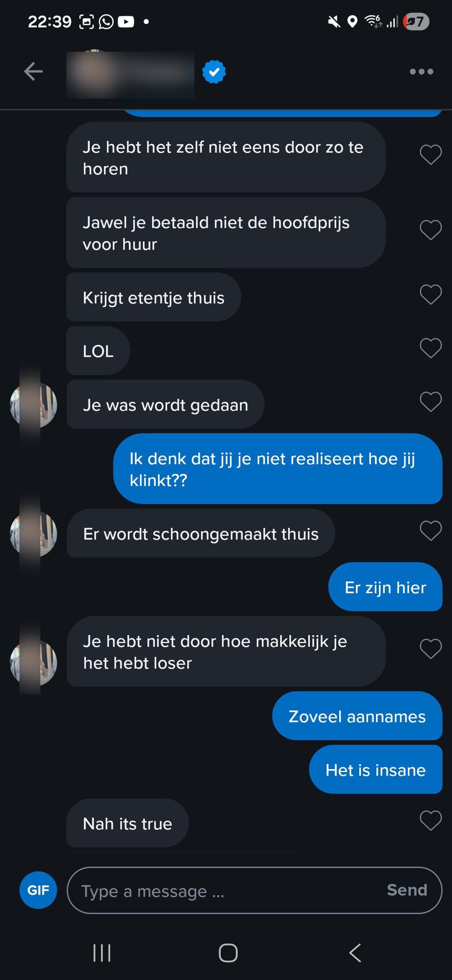Tap the Send button

point(407,890)
